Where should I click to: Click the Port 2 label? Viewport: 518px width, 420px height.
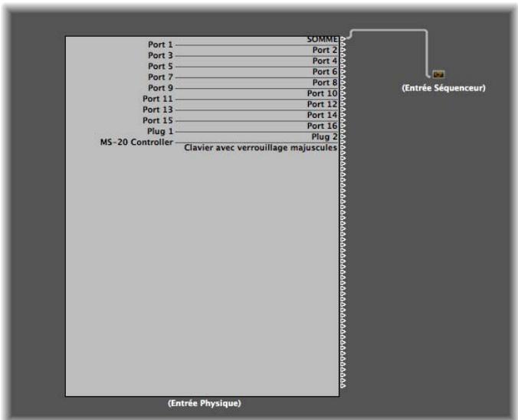point(325,51)
